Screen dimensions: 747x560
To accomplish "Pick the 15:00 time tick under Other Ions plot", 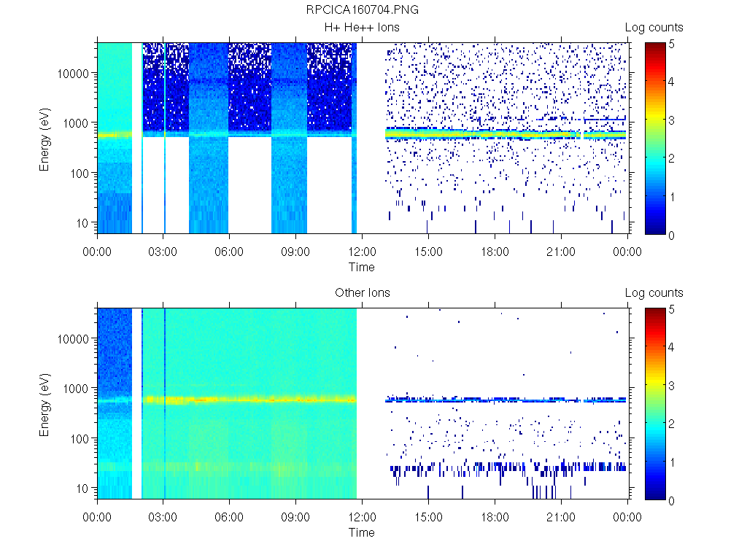I will coord(428,517).
